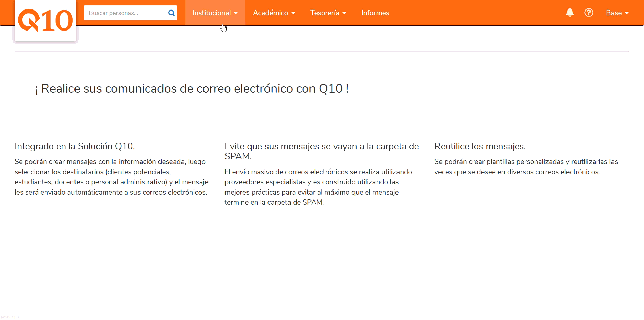Open the Tesorería dropdown
The image size is (644, 320).
[328, 13]
